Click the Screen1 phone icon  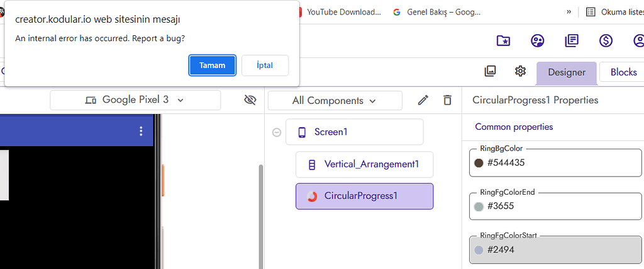[302, 132]
